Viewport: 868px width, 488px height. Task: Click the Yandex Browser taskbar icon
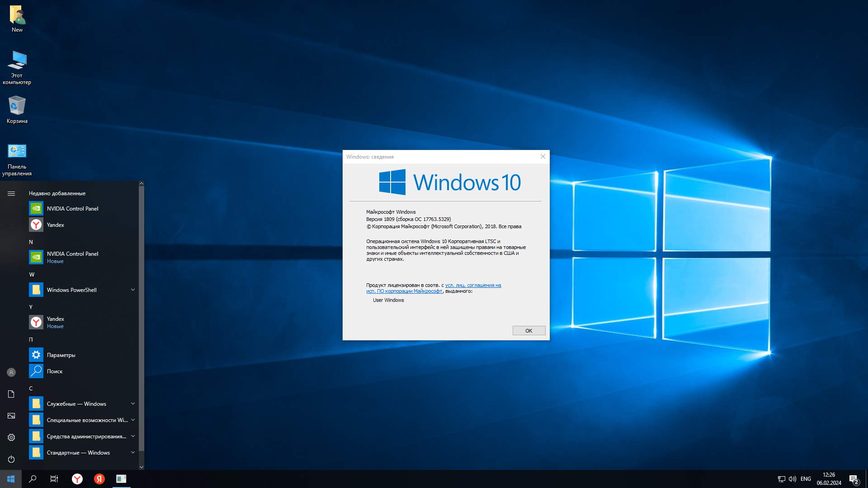pos(77,479)
